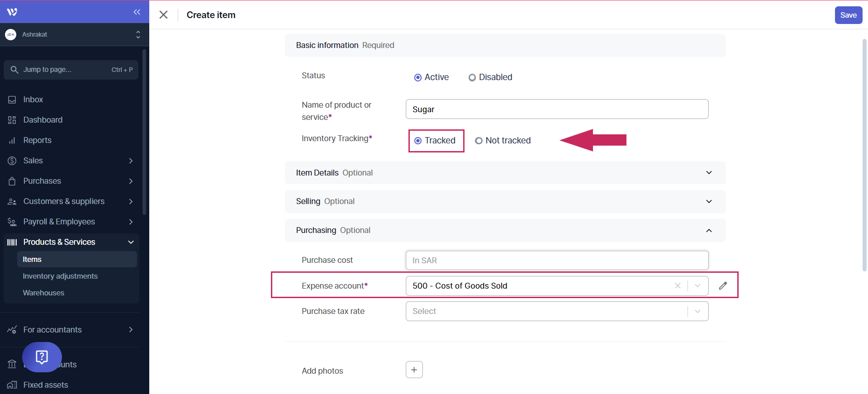The image size is (868, 394).
Task: Clear the selected Expense account with X icon
Action: tap(677, 285)
